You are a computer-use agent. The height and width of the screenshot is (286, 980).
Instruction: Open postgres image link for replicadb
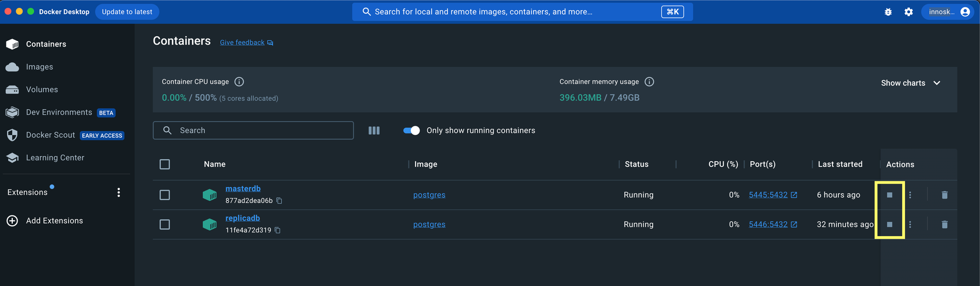pos(429,224)
